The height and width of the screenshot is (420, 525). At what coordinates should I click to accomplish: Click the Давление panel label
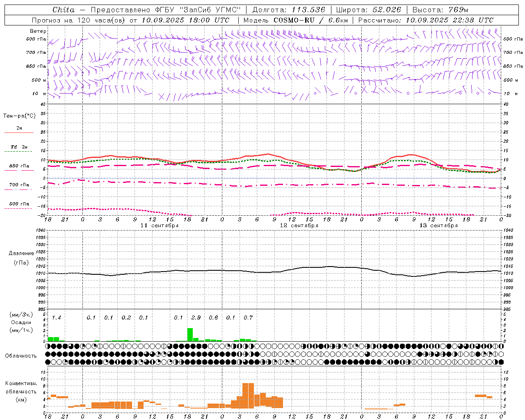(21, 253)
